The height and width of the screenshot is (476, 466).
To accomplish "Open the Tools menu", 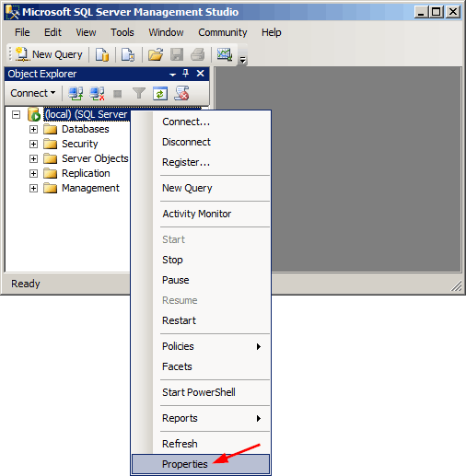I will click(122, 32).
